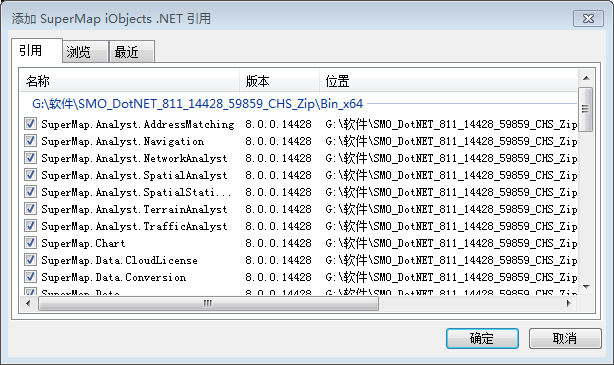Screen dimensions: 614x365
Task: Toggle SuperMap.Analyst.SpatialStati... checkbox
Action: coord(31,192)
